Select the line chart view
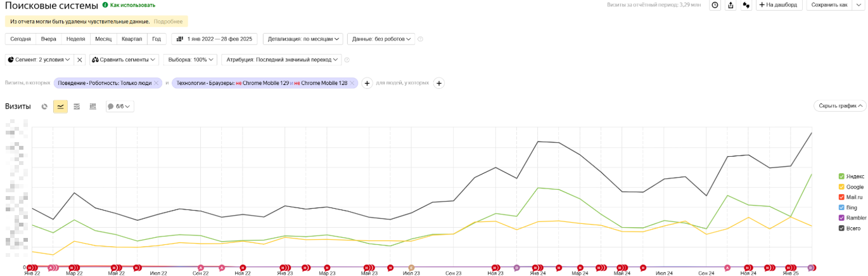Image resolution: width=868 pixels, height=276 pixels. [60, 107]
